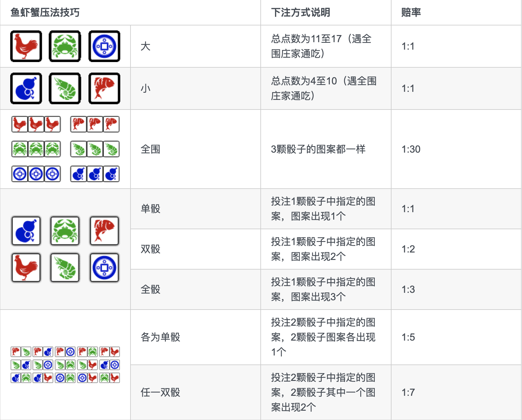Click the green shrimp icon in the 小 row
The height and width of the screenshot is (420, 522).
65,88
